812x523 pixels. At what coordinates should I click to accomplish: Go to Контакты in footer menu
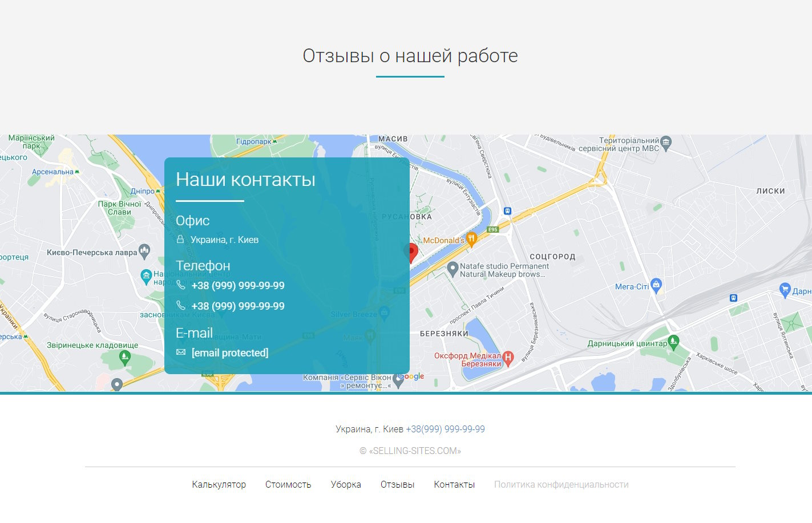pyautogui.click(x=454, y=484)
